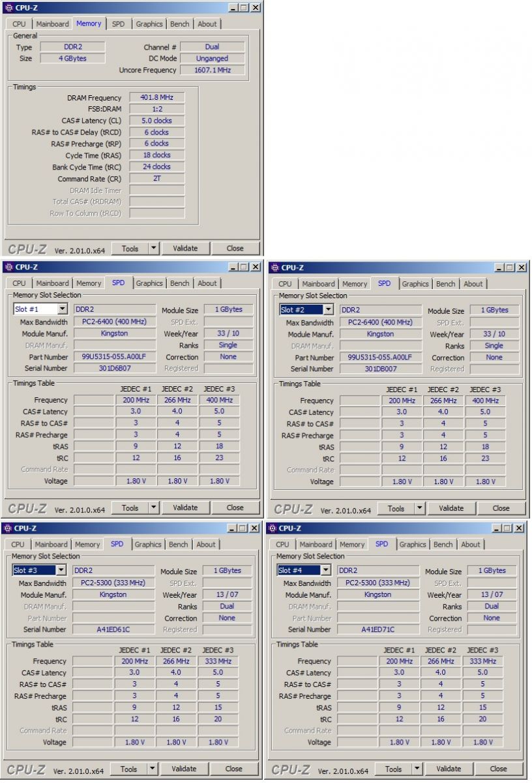Click Max Bandwidth PC2-5300 in Slot #3 window
The image size is (532, 783).
point(113,583)
